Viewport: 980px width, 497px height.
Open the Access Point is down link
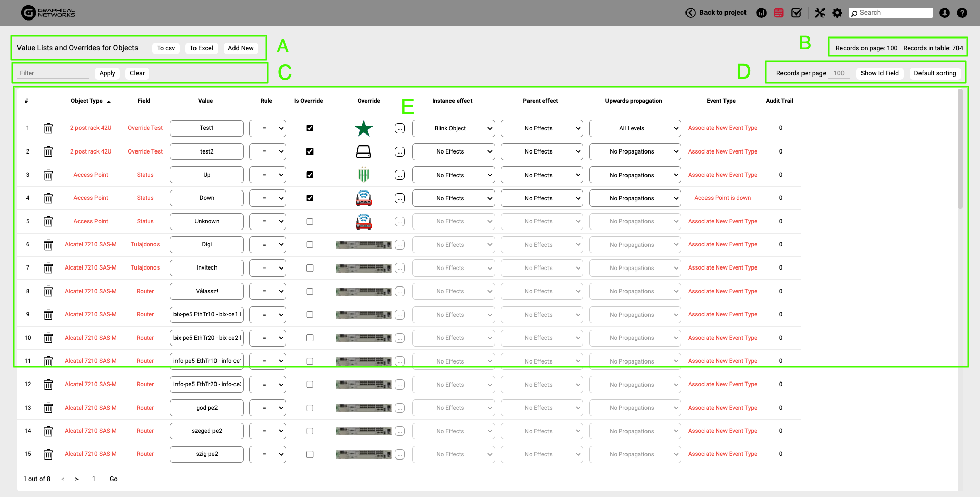coord(722,198)
